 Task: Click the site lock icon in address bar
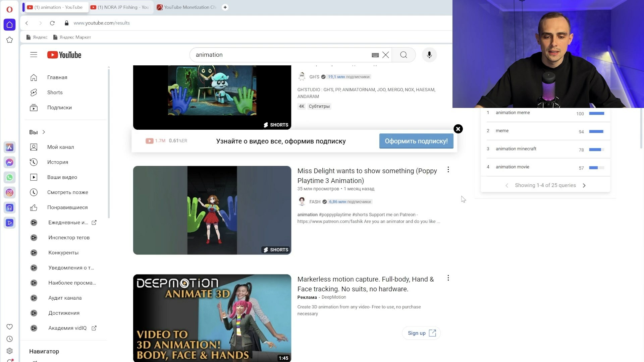66,23
